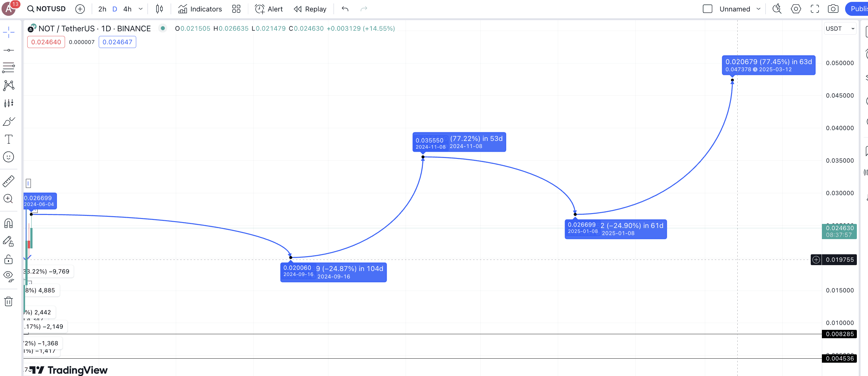Image resolution: width=868 pixels, height=376 pixels.
Task: Select the crosshair cursor tool
Action: tap(8, 33)
